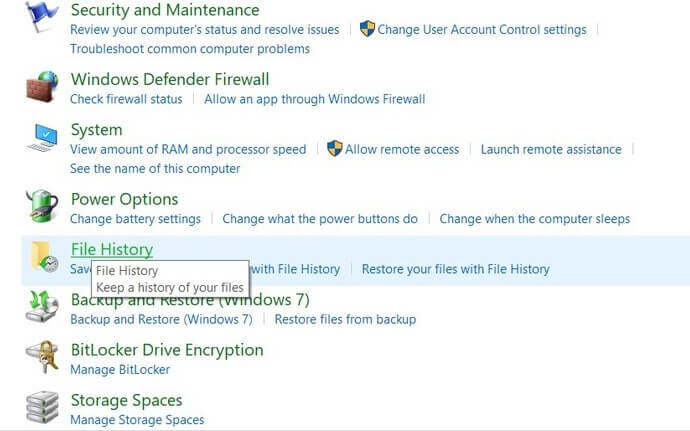Click the System computer monitor icon
The image size is (690, 431).
coord(42,138)
